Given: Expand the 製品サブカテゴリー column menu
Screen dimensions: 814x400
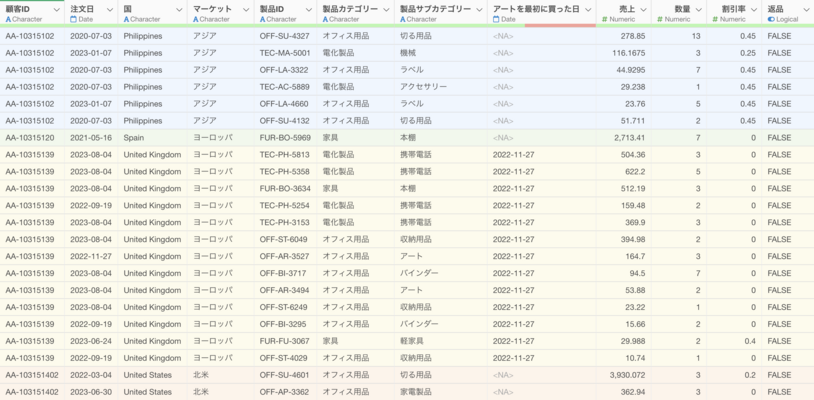Looking at the screenshot, I should coord(477,9).
